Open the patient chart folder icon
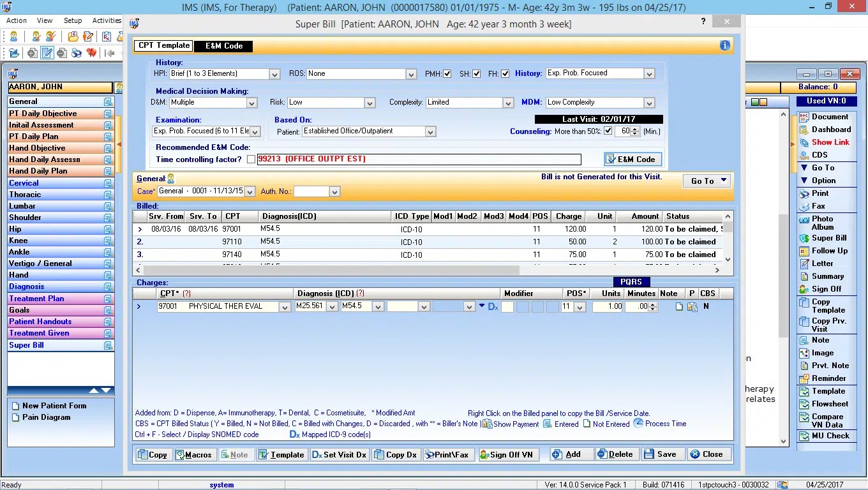 [x=73, y=36]
